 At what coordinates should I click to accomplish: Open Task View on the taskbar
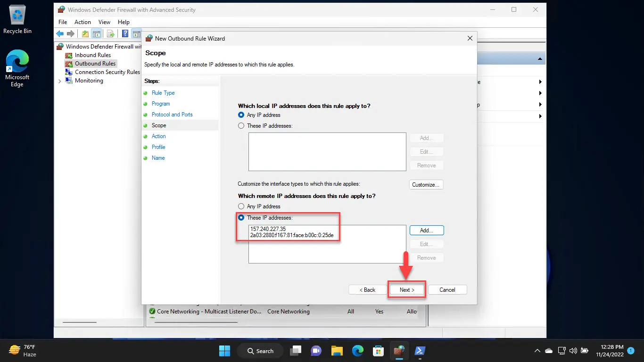tap(296, 351)
